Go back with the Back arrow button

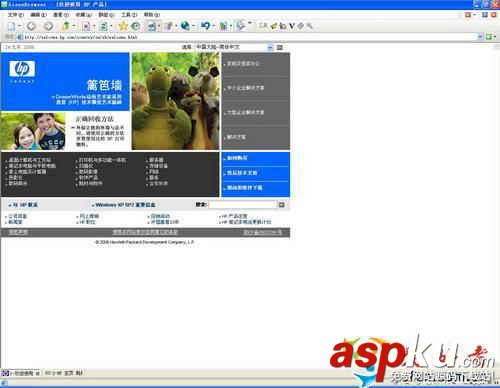point(31,26)
